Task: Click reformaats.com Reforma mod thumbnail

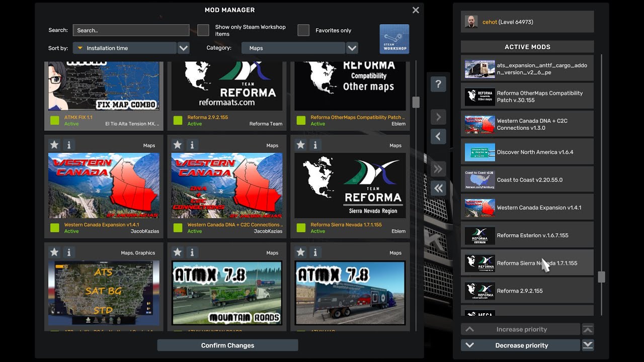Action: click(227, 86)
